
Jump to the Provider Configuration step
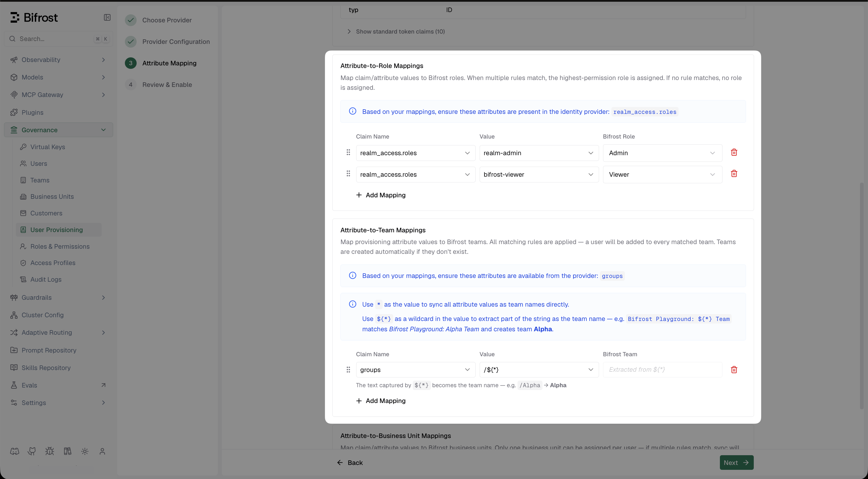(x=167, y=42)
